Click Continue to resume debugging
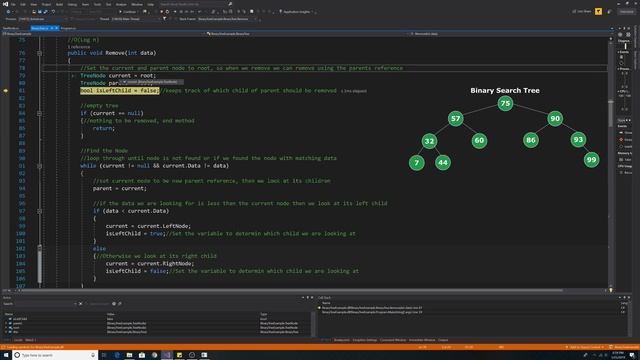The width and height of the screenshot is (640, 360). point(127,11)
